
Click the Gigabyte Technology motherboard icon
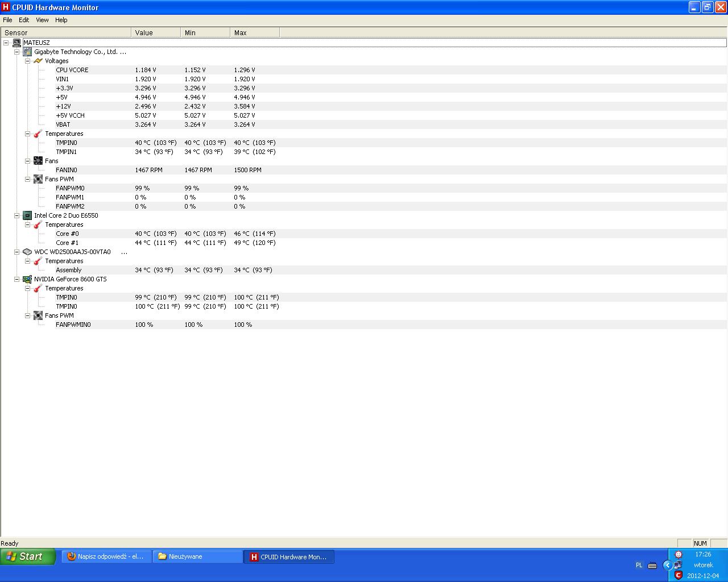pyautogui.click(x=27, y=52)
